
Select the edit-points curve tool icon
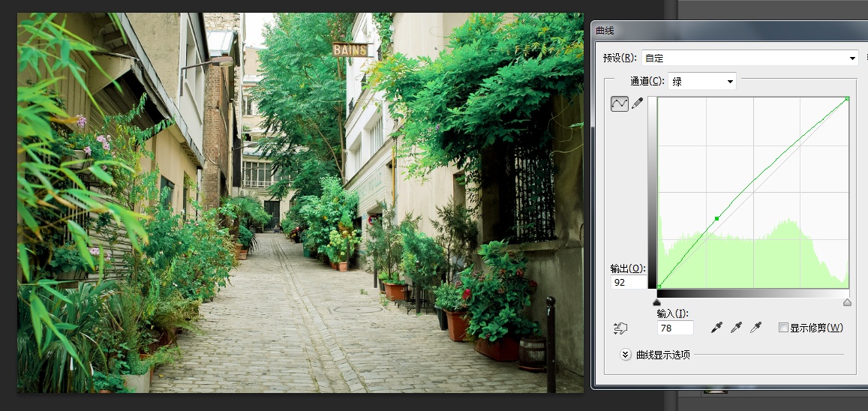pos(620,103)
